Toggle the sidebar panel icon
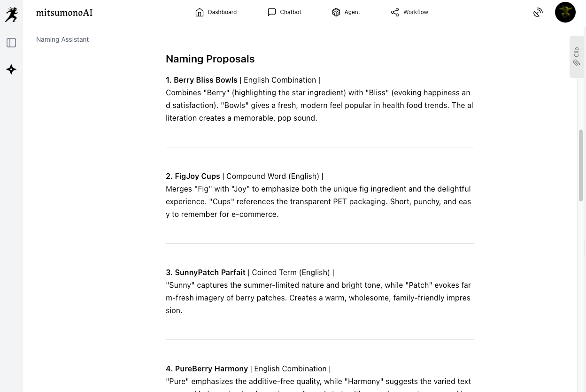The height and width of the screenshot is (392, 586). click(11, 43)
